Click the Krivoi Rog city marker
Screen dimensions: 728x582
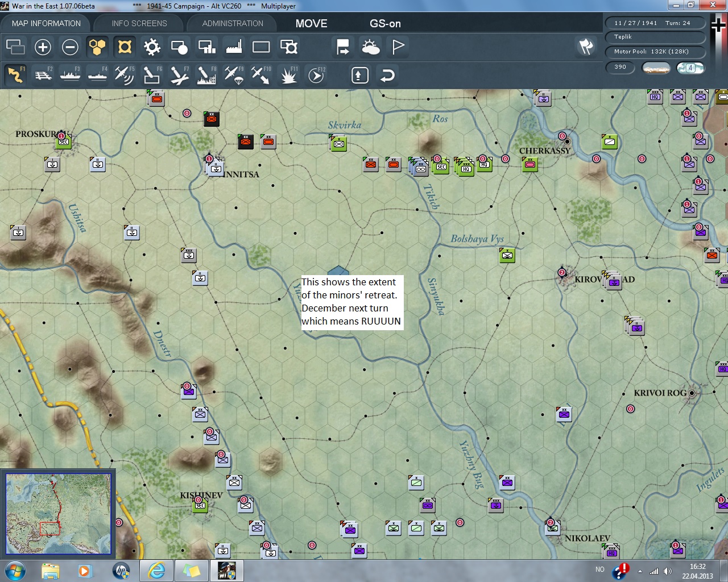[692, 393]
